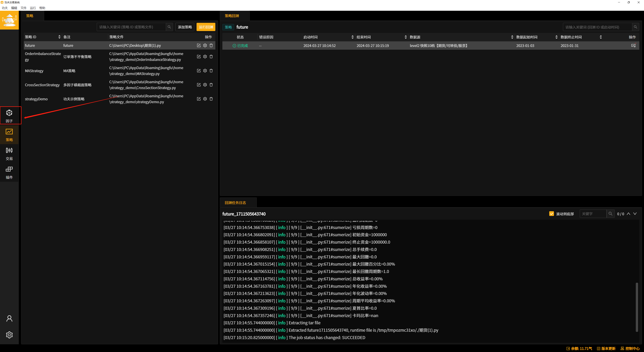This screenshot has width=644, height=352.
Task: Edit the future strategy file
Action: (x=199, y=45)
